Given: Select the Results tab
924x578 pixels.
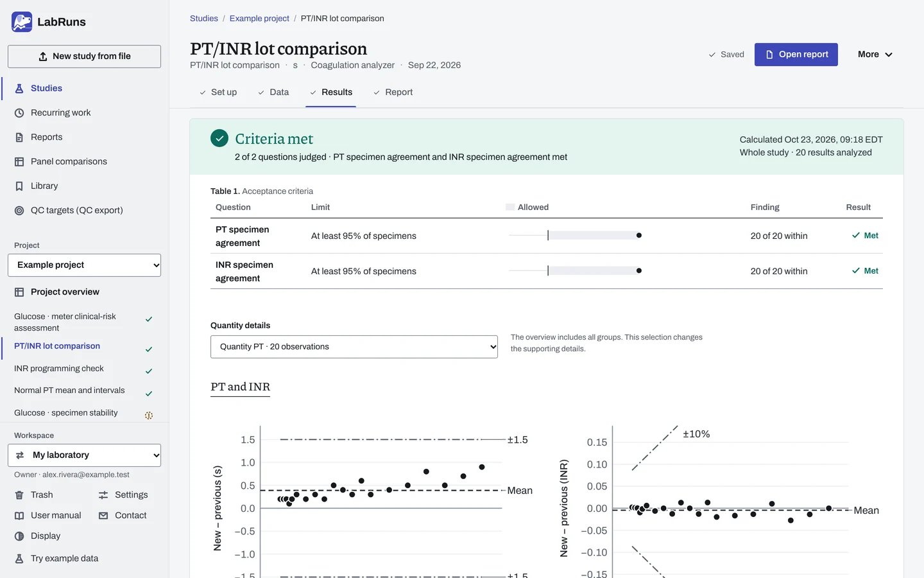Looking at the screenshot, I should [331, 92].
